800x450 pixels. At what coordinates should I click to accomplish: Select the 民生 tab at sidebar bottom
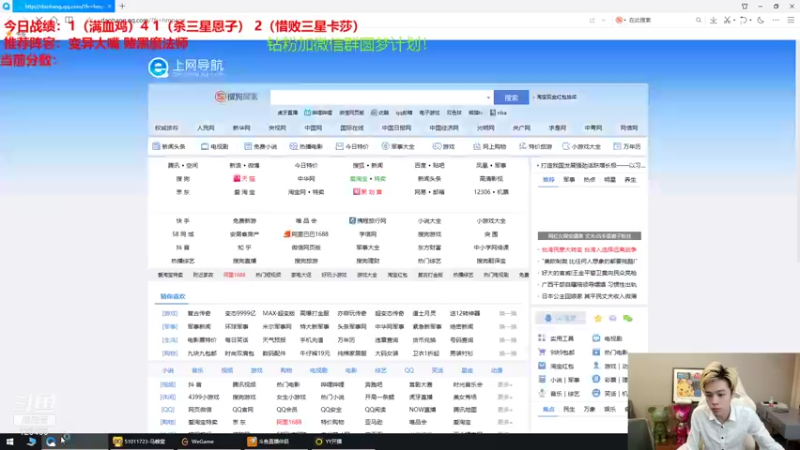pos(569,409)
